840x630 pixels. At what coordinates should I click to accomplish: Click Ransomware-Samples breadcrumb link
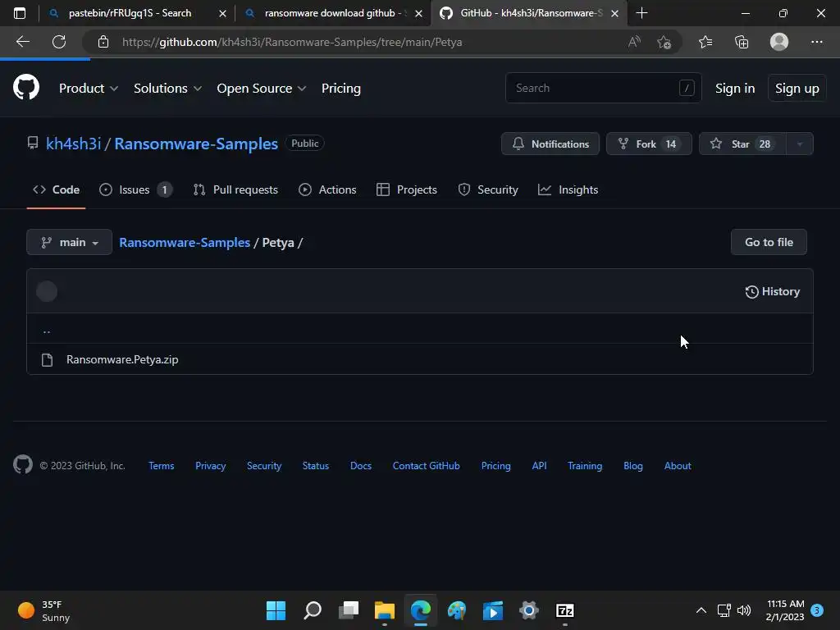click(x=185, y=242)
